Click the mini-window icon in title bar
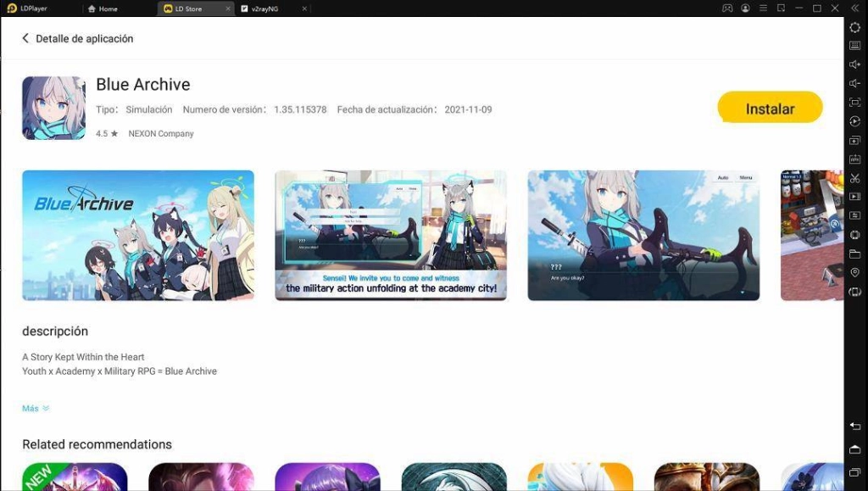The height and width of the screenshot is (491, 868). pos(781,8)
